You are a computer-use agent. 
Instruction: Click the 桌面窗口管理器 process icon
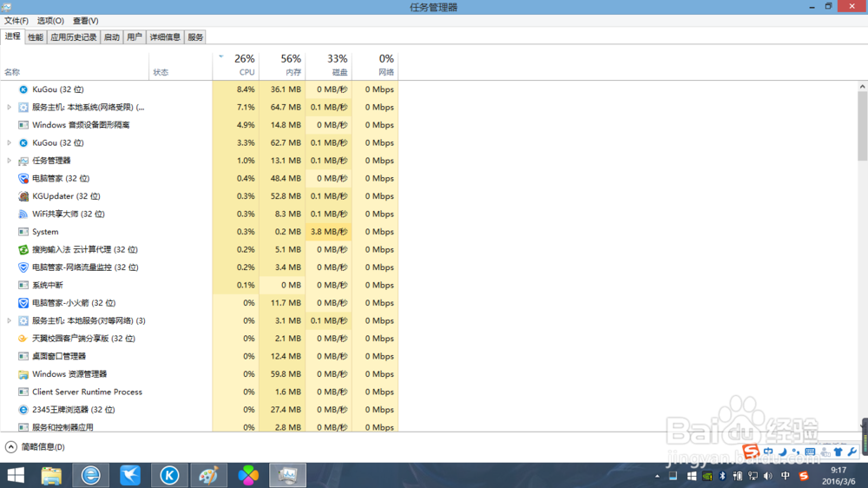pyautogui.click(x=23, y=356)
